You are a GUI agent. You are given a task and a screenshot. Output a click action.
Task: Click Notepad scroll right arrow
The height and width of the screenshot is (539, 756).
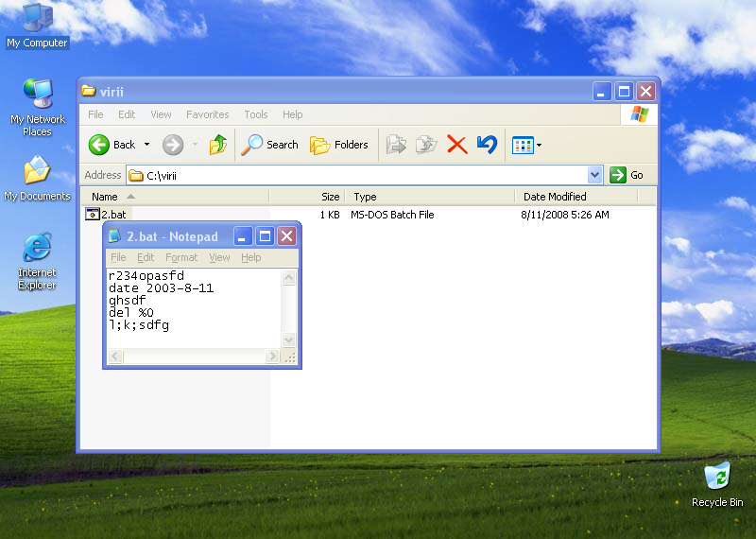coord(272,356)
